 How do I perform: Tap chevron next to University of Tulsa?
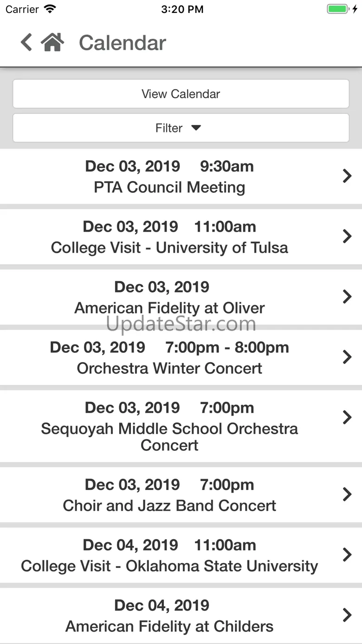coord(347,236)
